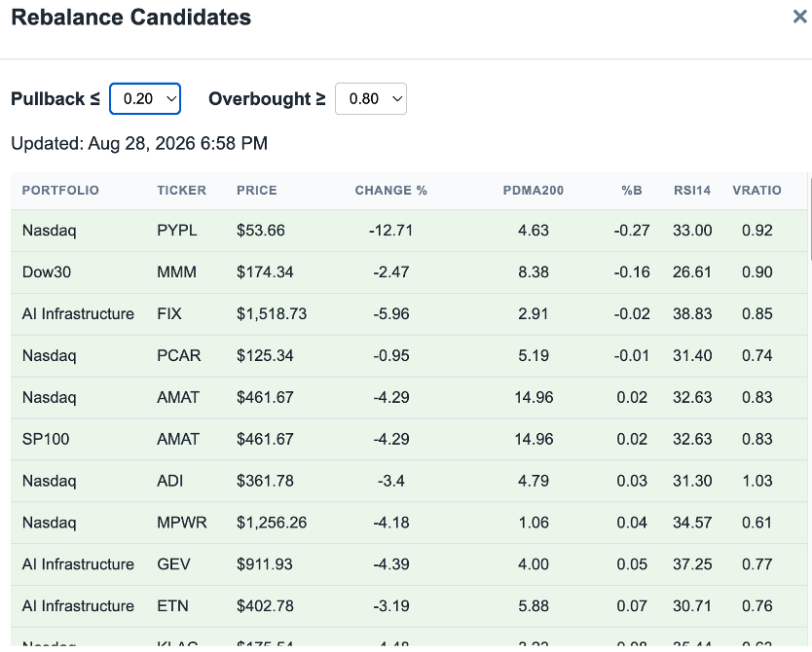Sort by PORTFOLIO column header
Viewport: 812px width, 652px height.
tap(60, 190)
